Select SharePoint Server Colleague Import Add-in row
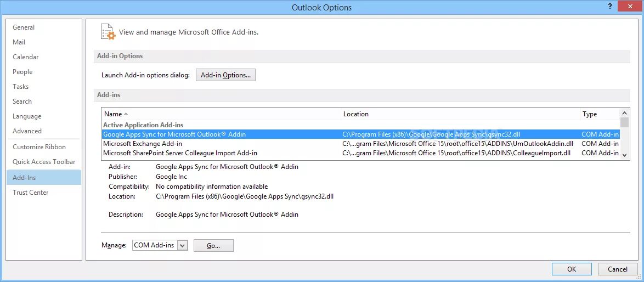 coord(360,153)
